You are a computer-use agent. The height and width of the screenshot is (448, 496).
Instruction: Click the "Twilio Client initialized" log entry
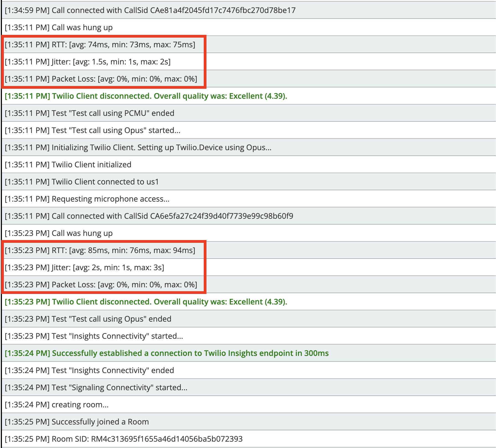click(68, 165)
